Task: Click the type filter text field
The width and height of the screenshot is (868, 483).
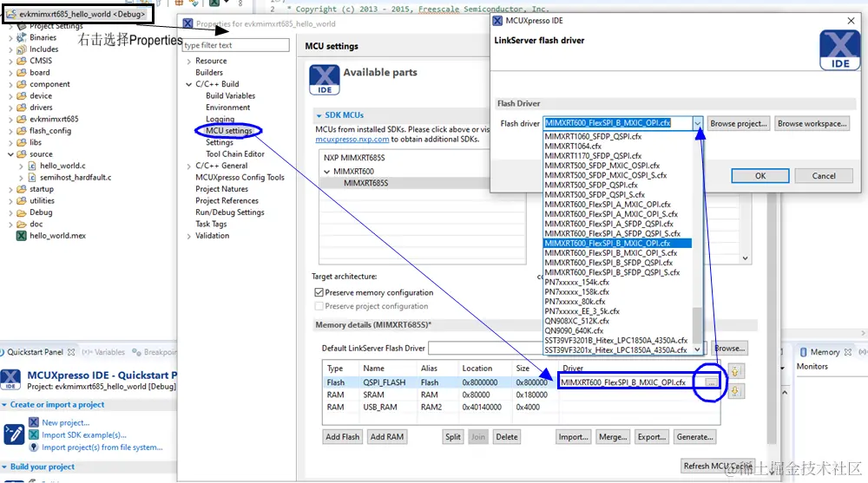Action: [x=235, y=45]
